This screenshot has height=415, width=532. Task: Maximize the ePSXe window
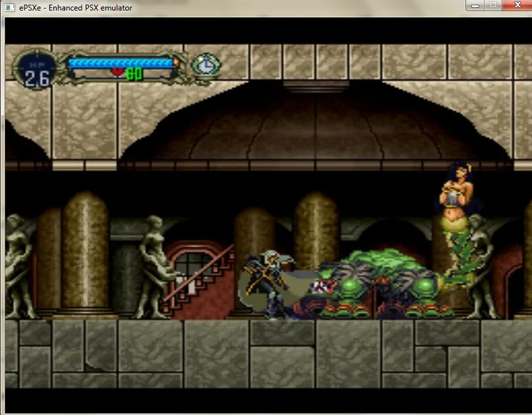tap(493, 5)
